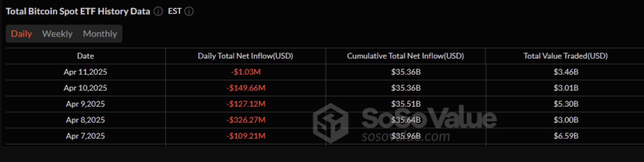Switch to the Monthly tab
Viewport: 644px width, 162px height.
(x=100, y=34)
